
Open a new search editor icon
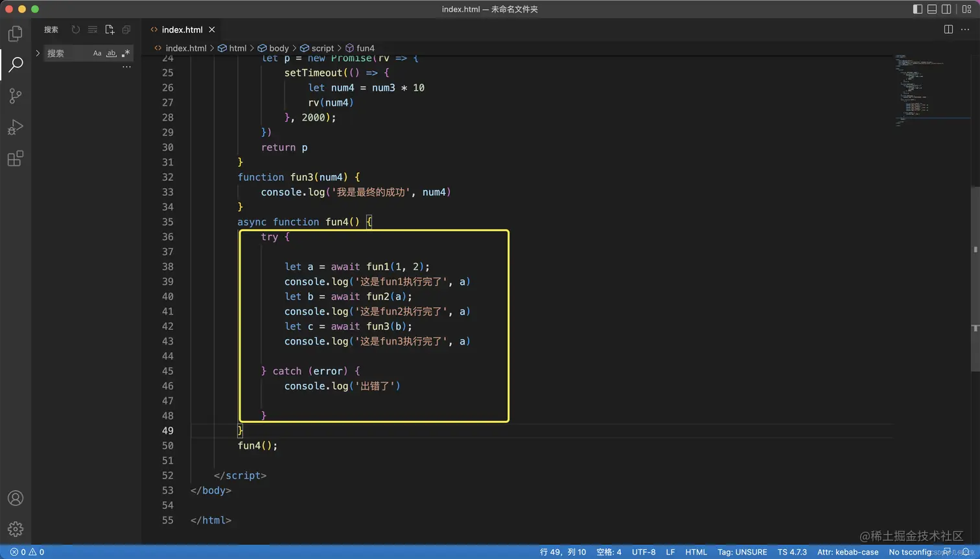110,29
